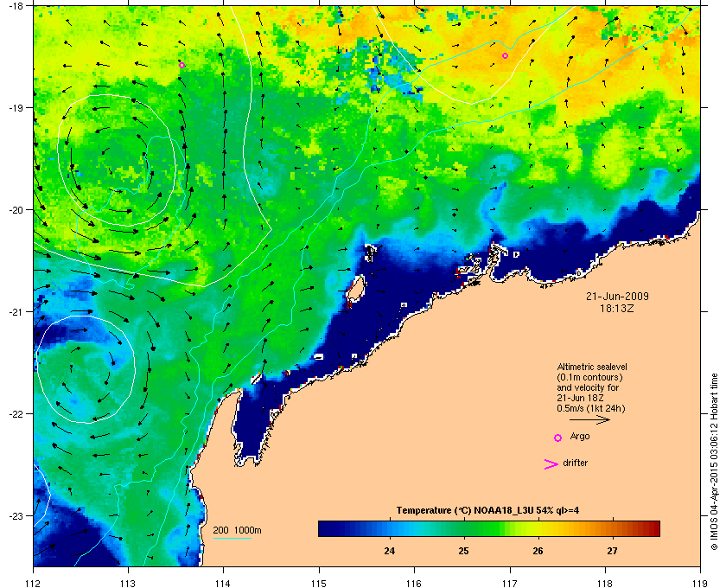Screen dimensions: 726x588
Task: Click the colorbar at the 25 degree mark
Action: pyautogui.click(x=463, y=529)
